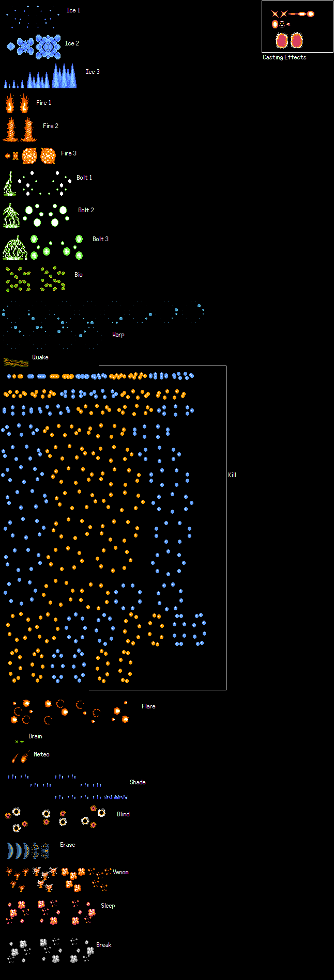Image resolution: width=334 pixels, height=980 pixels.
Task: Select the Quake ground crack sprite
Action: (16, 362)
